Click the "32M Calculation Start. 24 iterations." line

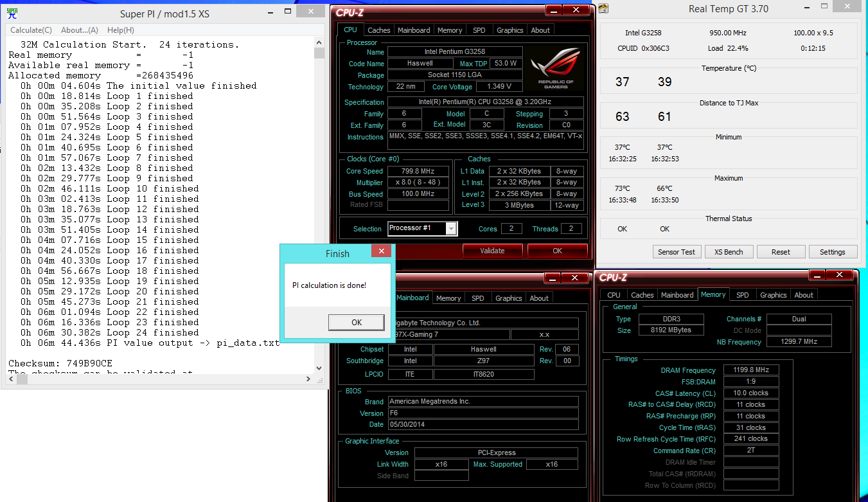(130, 44)
